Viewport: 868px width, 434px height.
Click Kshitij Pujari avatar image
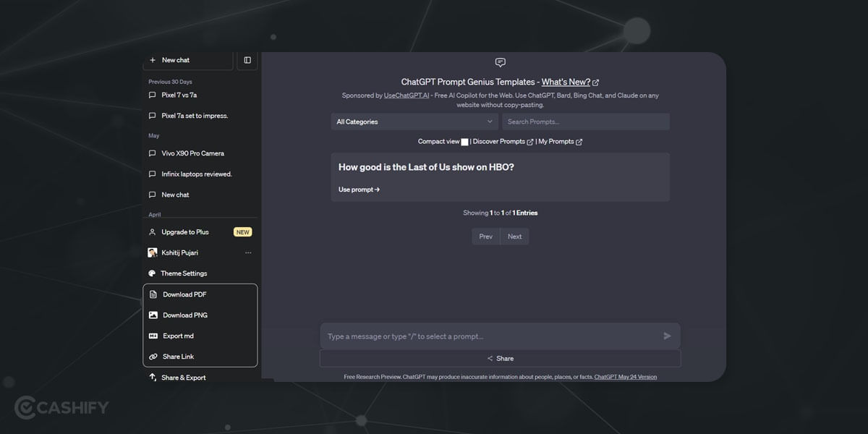pyautogui.click(x=153, y=252)
